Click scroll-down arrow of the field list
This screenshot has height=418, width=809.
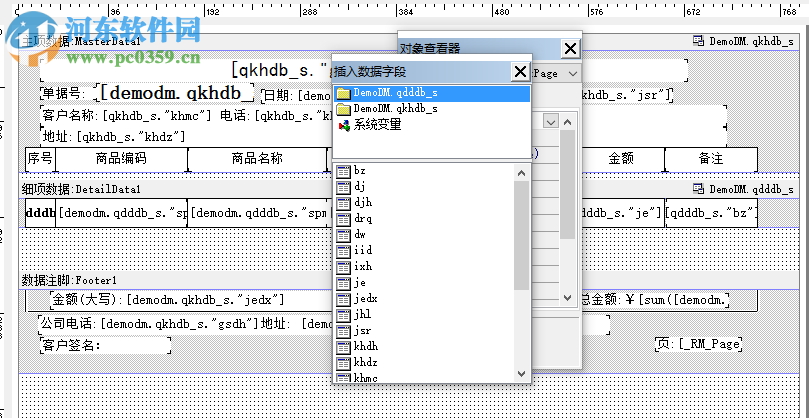click(x=521, y=374)
